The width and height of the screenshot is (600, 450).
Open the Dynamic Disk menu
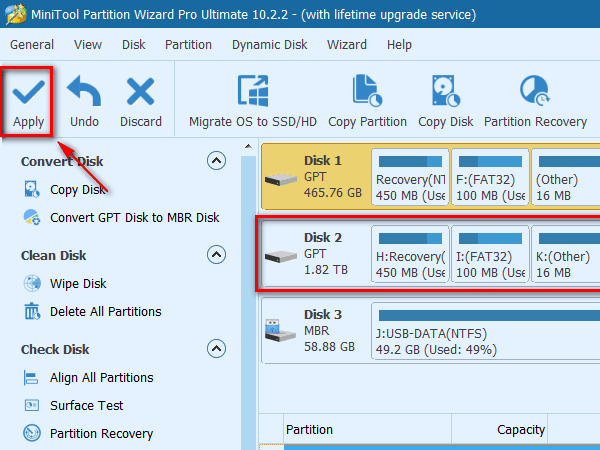(269, 45)
